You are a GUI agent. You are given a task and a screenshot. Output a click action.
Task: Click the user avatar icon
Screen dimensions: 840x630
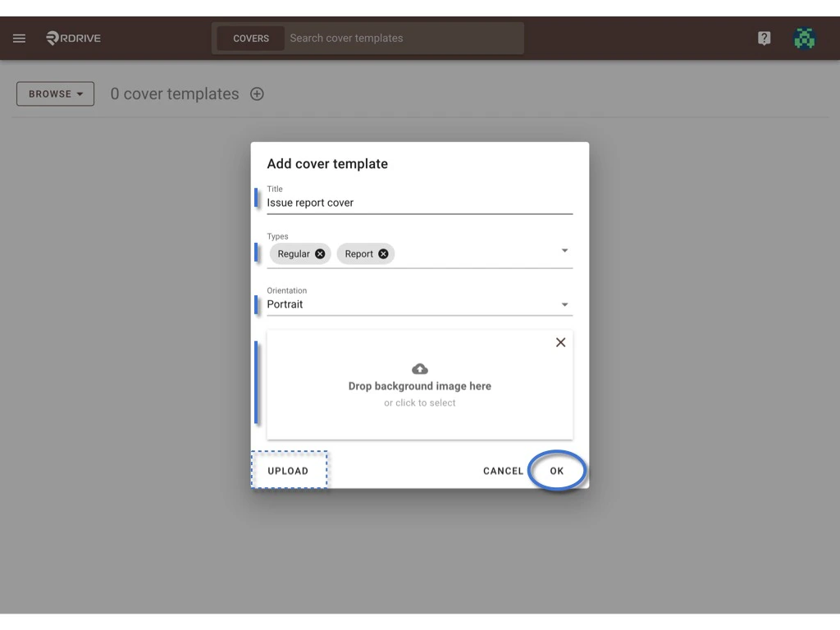tap(804, 38)
